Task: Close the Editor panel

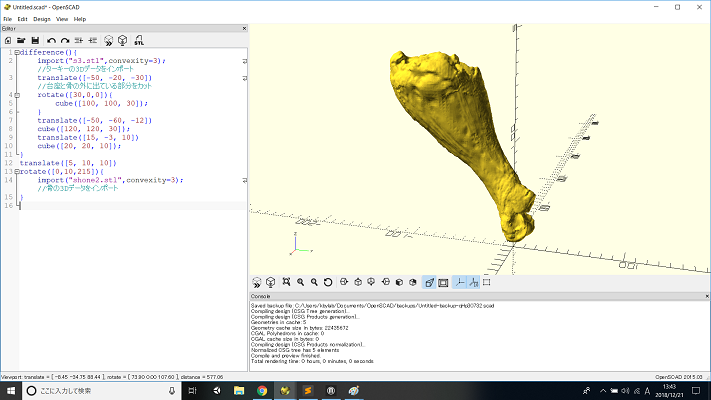Action: point(244,28)
